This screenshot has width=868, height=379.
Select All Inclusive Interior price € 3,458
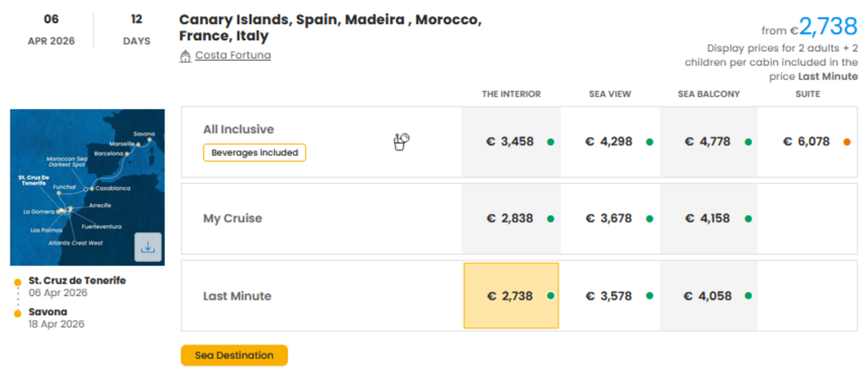pos(510,142)
